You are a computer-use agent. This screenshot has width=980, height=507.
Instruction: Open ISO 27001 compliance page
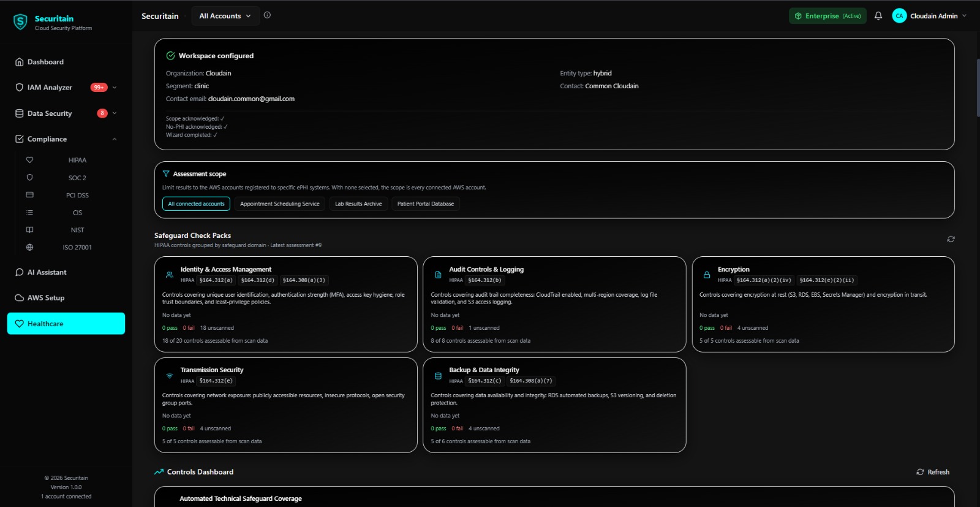[x=77, y=248]
